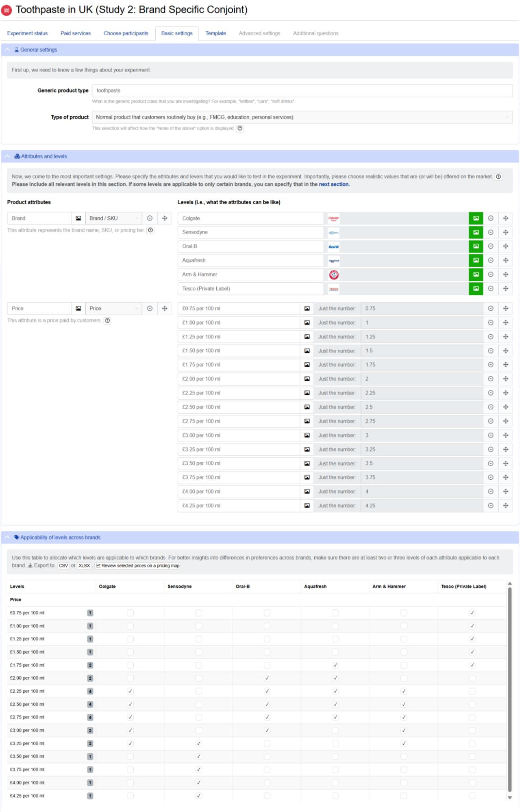The image size is (522, 812).
Task: Remove the £1.00 per 100 ml price level
Action: pyautogui.click(x=491, y=323)
